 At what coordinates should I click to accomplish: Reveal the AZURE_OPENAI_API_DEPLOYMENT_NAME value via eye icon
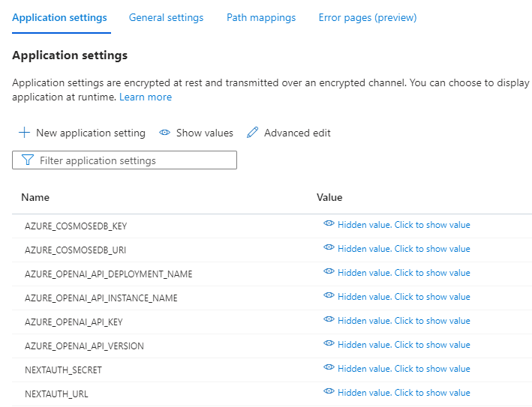coord(329,271)
